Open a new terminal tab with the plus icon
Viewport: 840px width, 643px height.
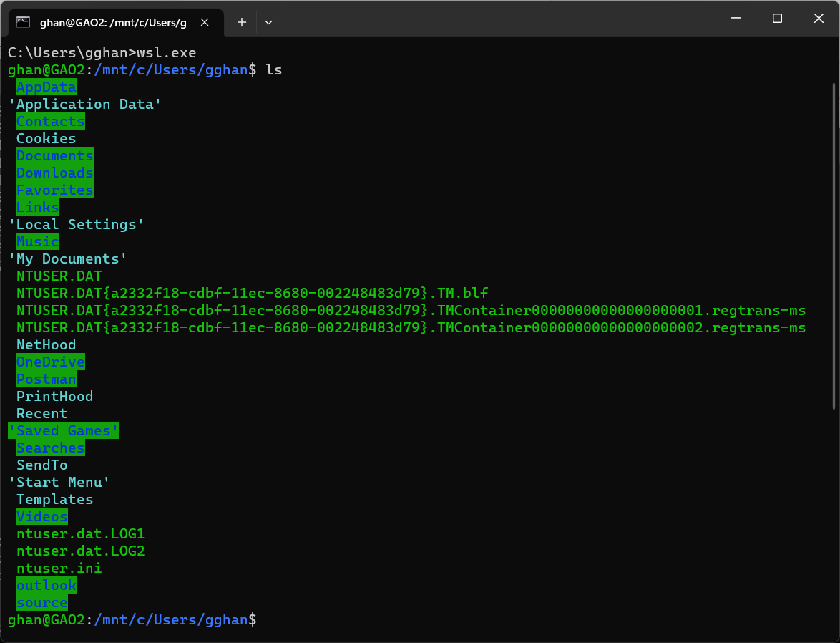point(242,22)
